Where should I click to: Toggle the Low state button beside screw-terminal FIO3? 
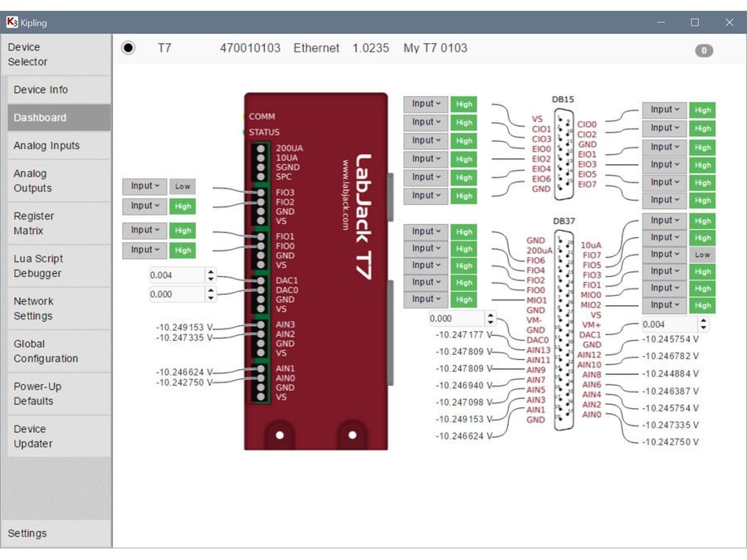(183, 187)
